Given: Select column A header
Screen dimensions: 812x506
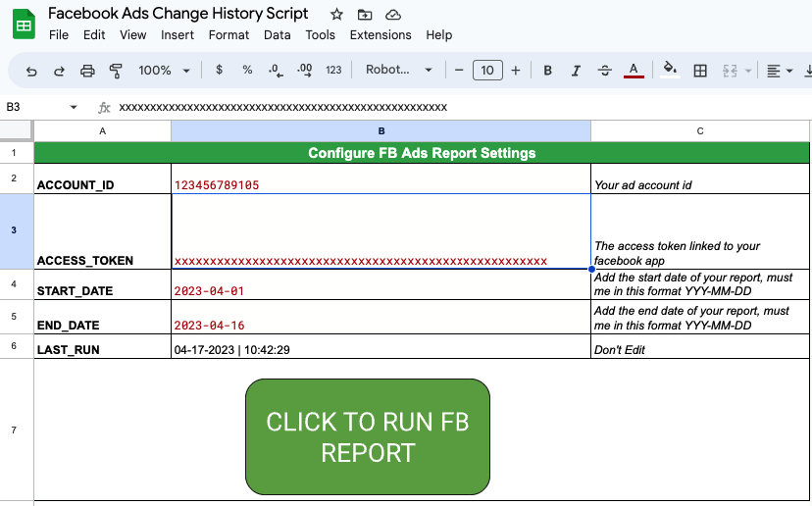Looking at the screenshot, I should click(103, 131).
